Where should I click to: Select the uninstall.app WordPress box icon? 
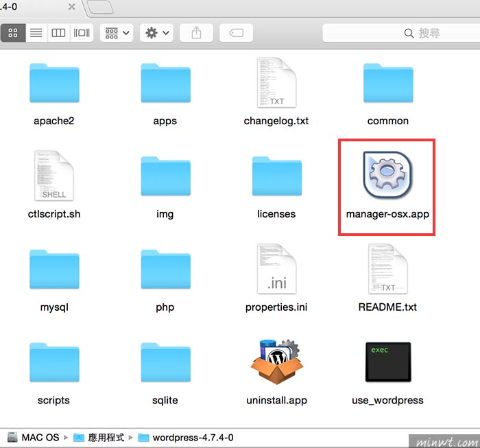pos(277,362)
